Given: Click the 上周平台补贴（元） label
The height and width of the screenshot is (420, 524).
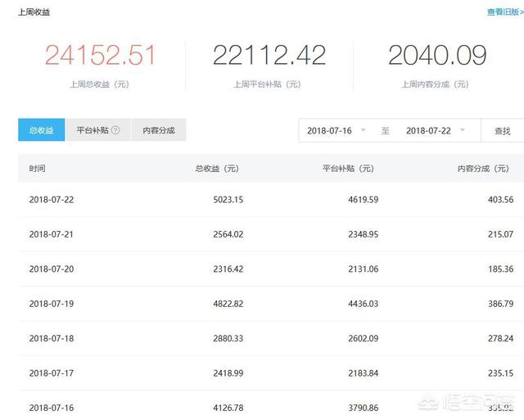Looking at the screenshot, I should tap(267, 84).
